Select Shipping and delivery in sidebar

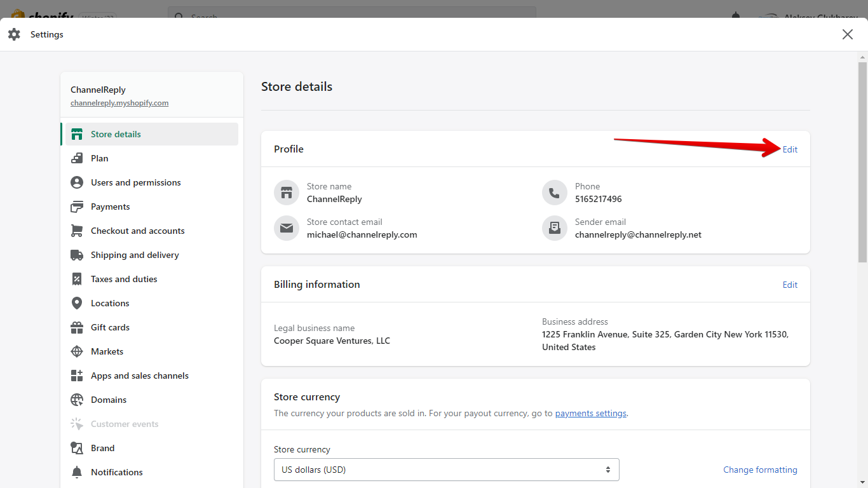[x=152, y=255]
